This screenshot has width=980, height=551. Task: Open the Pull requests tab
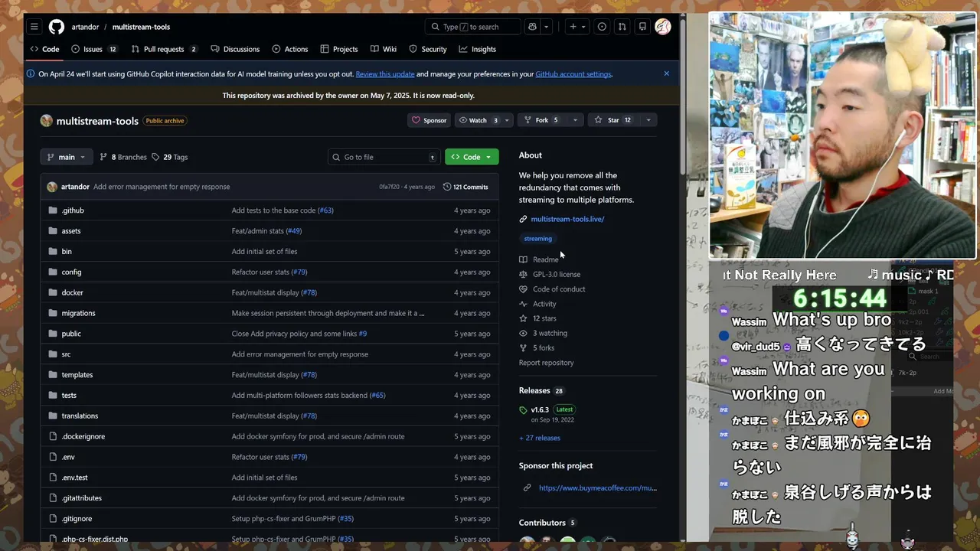[x=164, y=49]
